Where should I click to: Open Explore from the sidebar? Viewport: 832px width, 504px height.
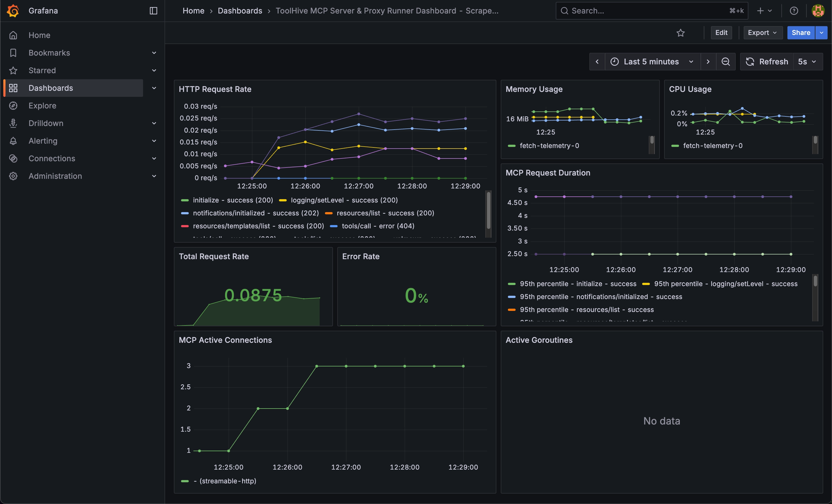click(42, 105)
